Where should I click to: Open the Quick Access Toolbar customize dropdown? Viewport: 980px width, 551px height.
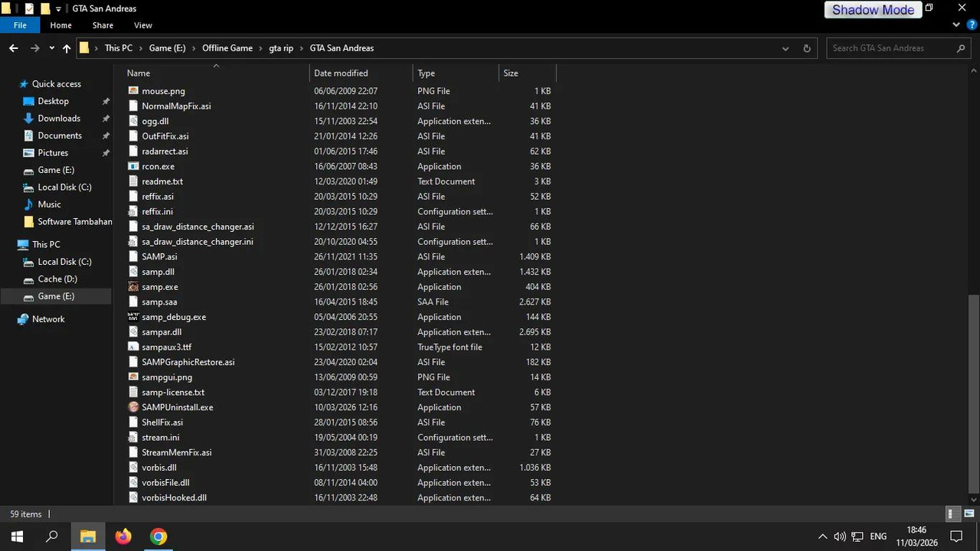pos(59,9)
